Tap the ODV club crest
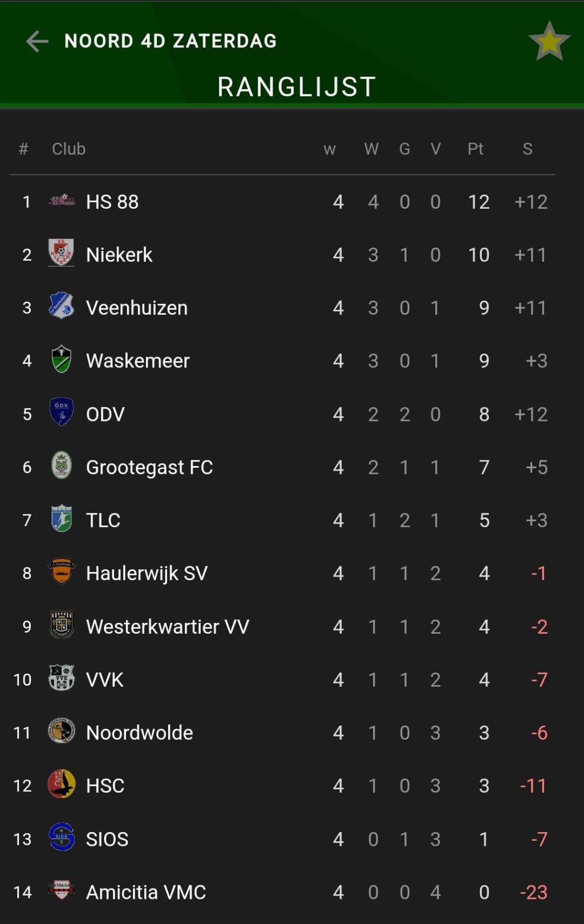The image size is (584, 924). [62, 412]
